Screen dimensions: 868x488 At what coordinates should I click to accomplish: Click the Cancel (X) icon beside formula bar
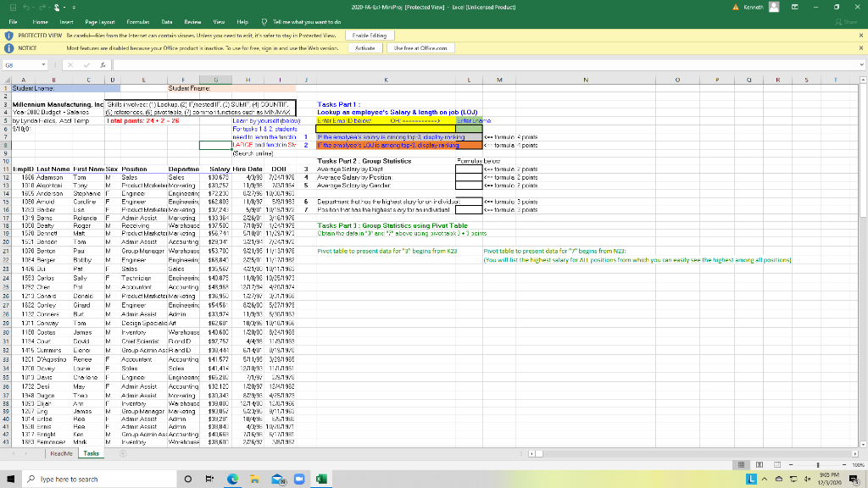pyautogui.click(x=71, y=64)
